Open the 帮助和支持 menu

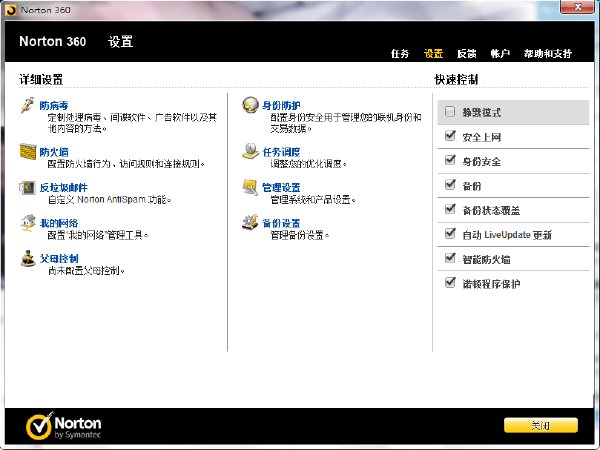[548, 54]
